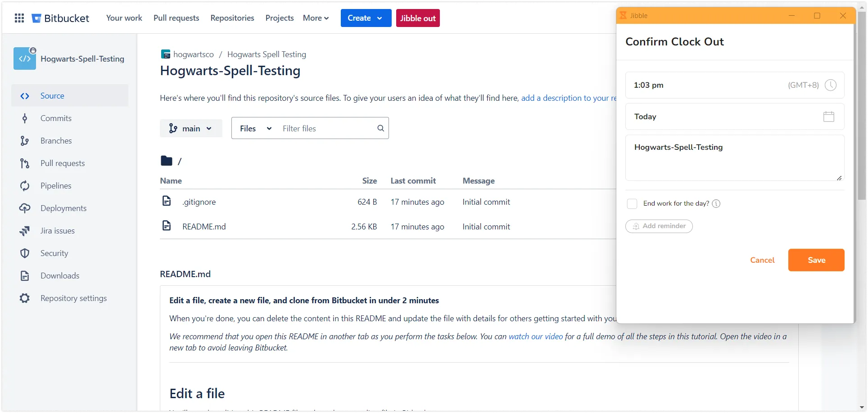Image resolution: width=868 pixels, height=413 pixels.
Task: Click the clock icon in time field
Action: (830, 85)
